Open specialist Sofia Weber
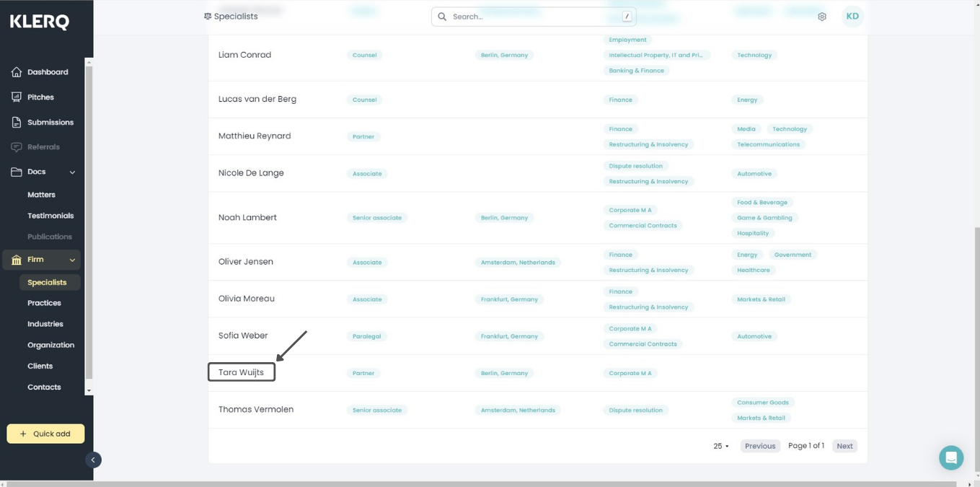 pos(243,335)
